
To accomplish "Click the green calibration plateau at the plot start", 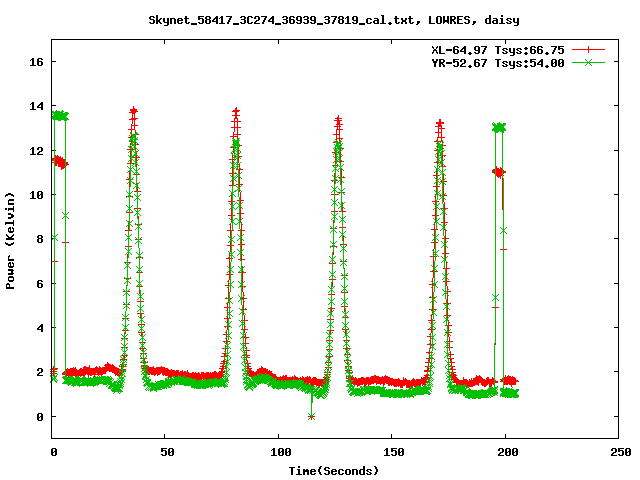I will (x=60, y=116).
